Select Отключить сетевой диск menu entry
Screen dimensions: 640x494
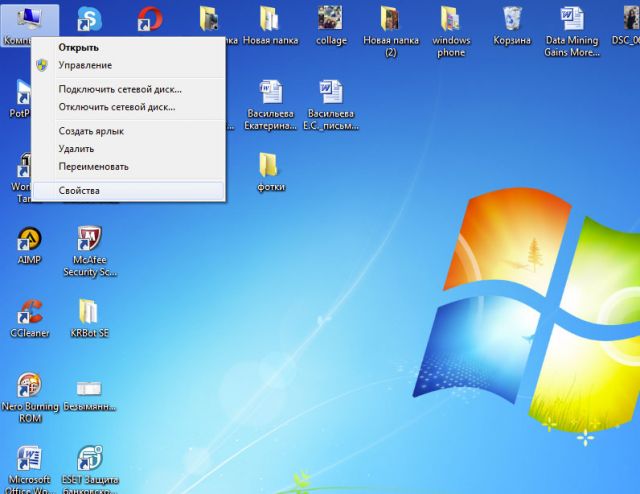click(128, 107)
